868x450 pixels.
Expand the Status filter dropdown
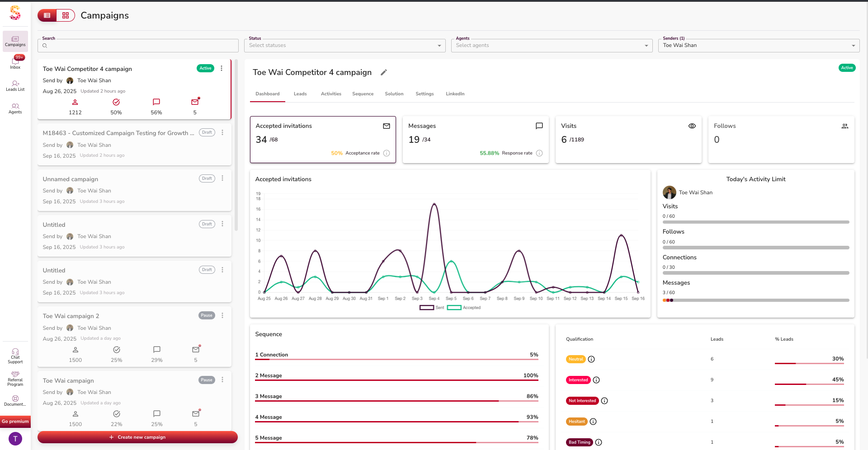pyautogui.click(x=344, y=46)
